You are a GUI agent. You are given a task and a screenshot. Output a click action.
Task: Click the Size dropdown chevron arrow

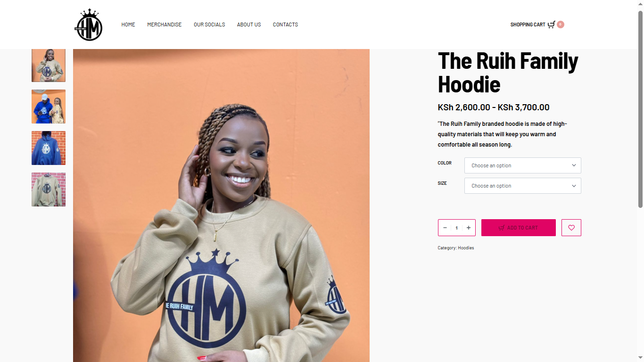click(x=574, y=186)
